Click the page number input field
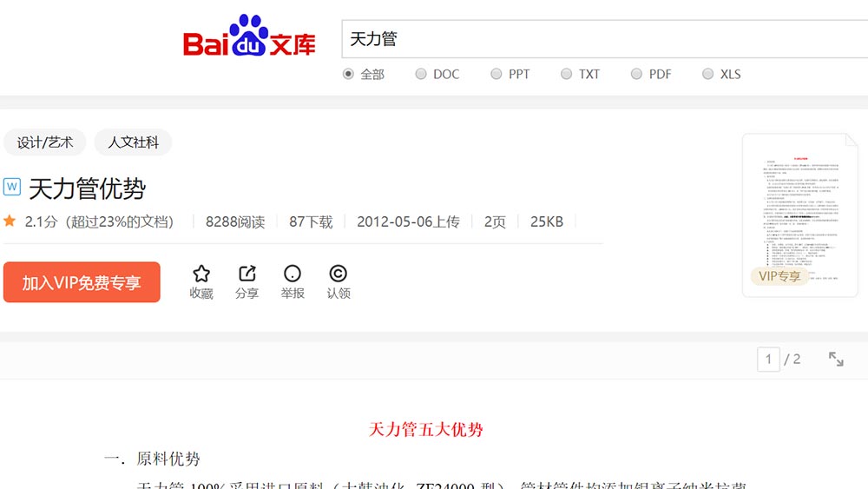The image size is (868, 489). [768, 359]
